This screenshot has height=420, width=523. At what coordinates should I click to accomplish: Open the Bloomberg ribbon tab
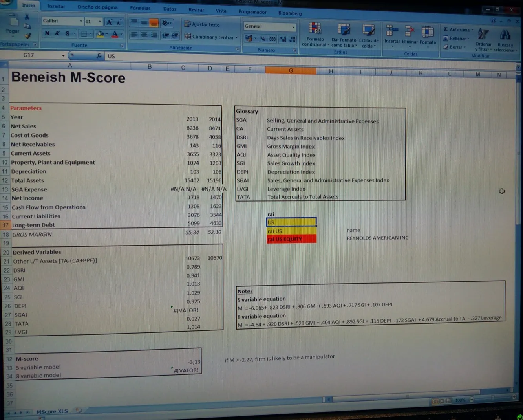(x=290, y=13)
